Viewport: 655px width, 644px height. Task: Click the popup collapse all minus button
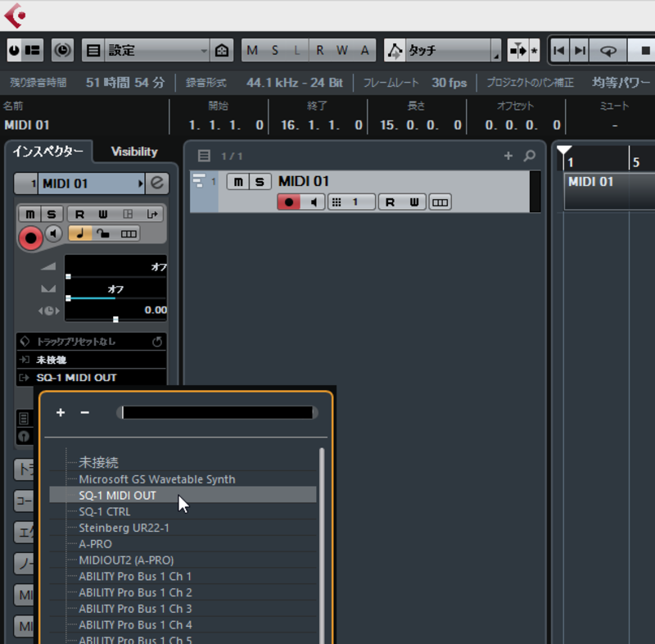click(85, 412)
